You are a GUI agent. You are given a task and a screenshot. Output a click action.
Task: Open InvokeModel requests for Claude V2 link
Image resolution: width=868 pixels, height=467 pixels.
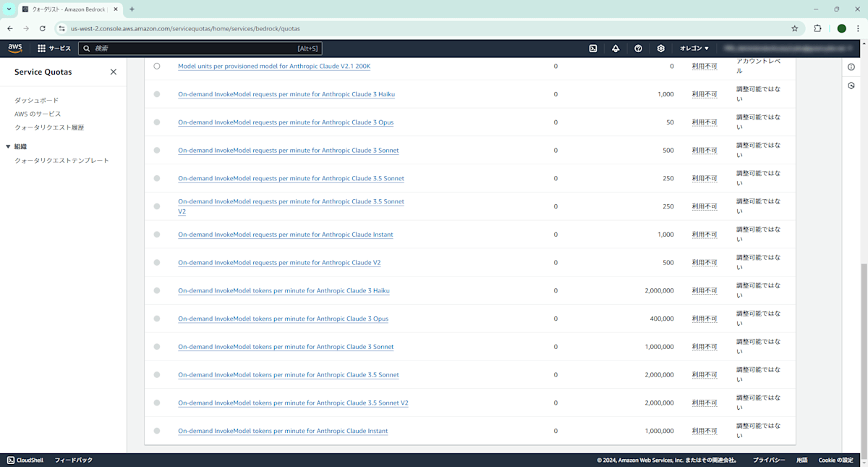click(x=279, y=262)
